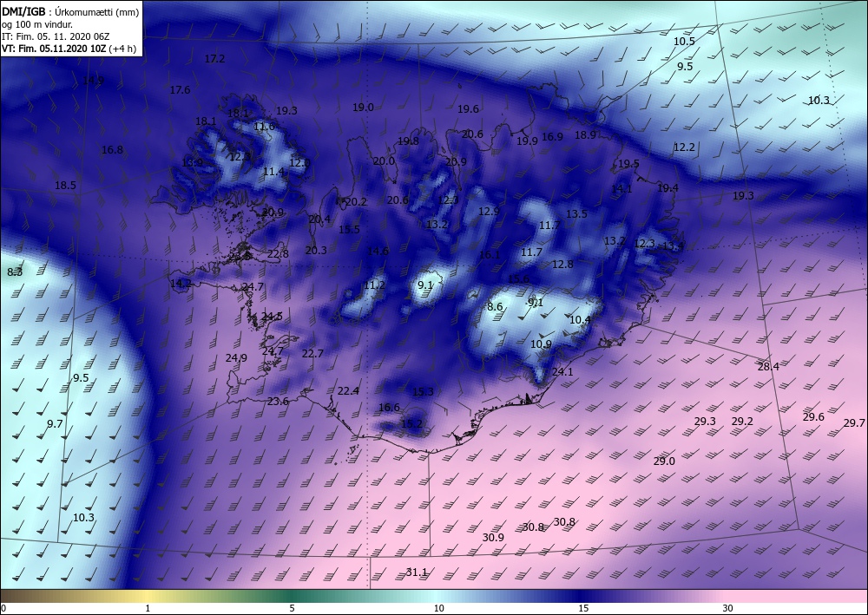Screen dimensions: 868x615
Task: Click the 24.1 value on the southeast coast
Action: 562,372
